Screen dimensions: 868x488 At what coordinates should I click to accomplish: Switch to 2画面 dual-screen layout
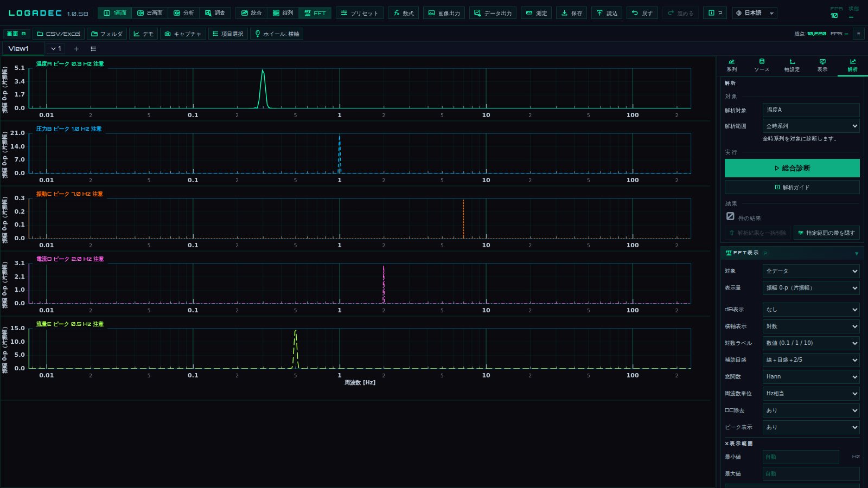(x=150, y=13)
